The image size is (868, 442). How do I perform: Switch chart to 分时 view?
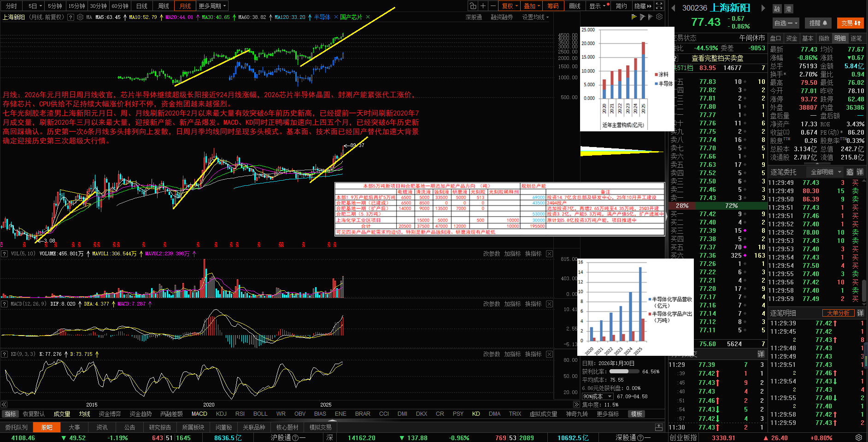[12, 6]
